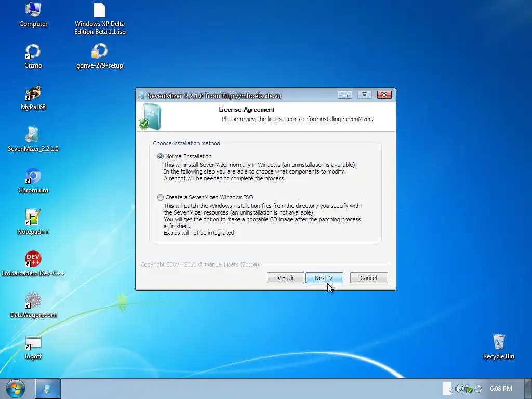Open the volume speaker tray icon
Viewport: 532px width, 399px height.
click(459, 389)
